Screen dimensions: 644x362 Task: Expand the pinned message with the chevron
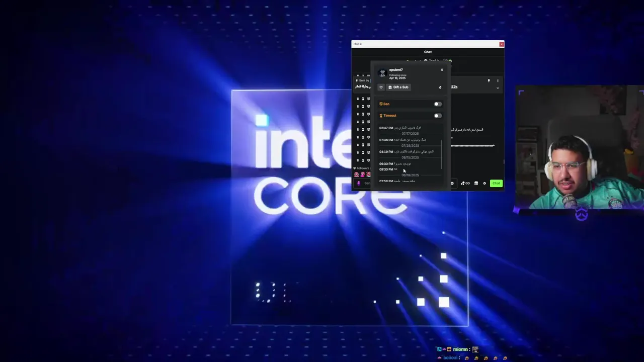[498, 88]
